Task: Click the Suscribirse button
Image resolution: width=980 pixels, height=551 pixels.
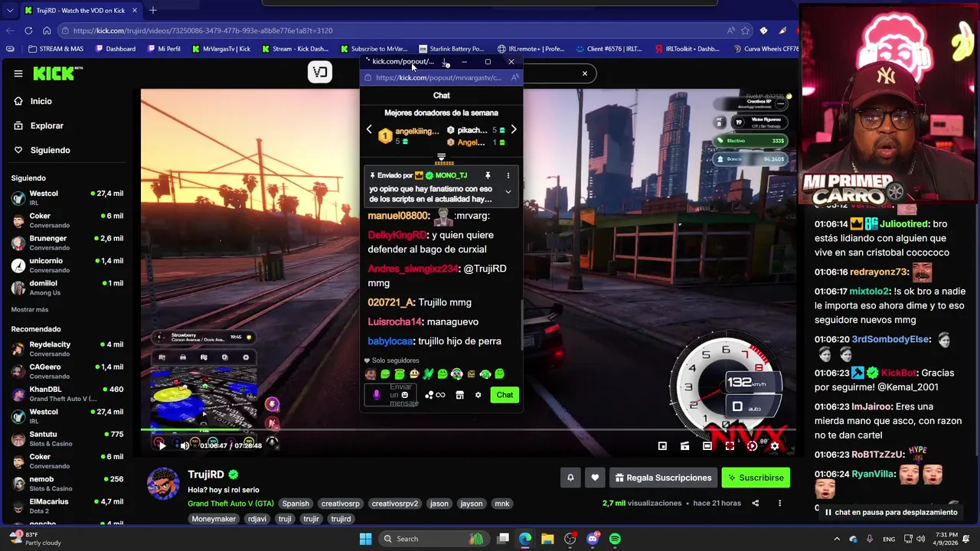Action: point(756,478)
